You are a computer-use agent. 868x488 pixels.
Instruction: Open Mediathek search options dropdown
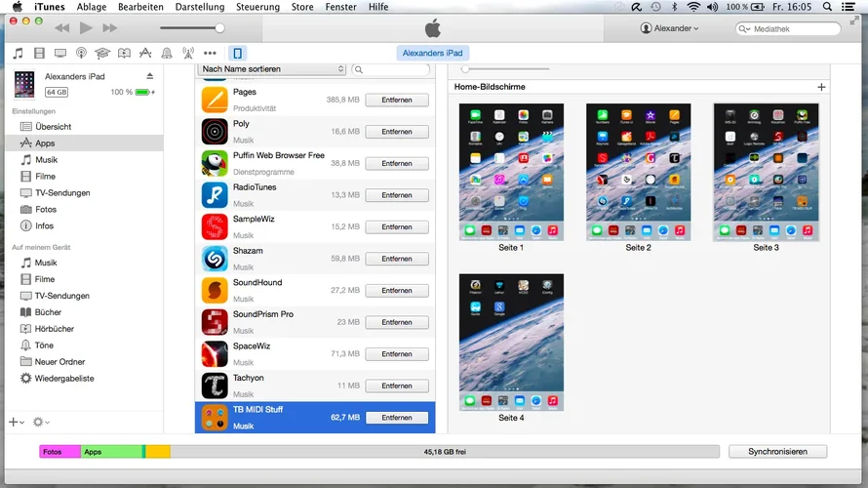pos(744,29)
